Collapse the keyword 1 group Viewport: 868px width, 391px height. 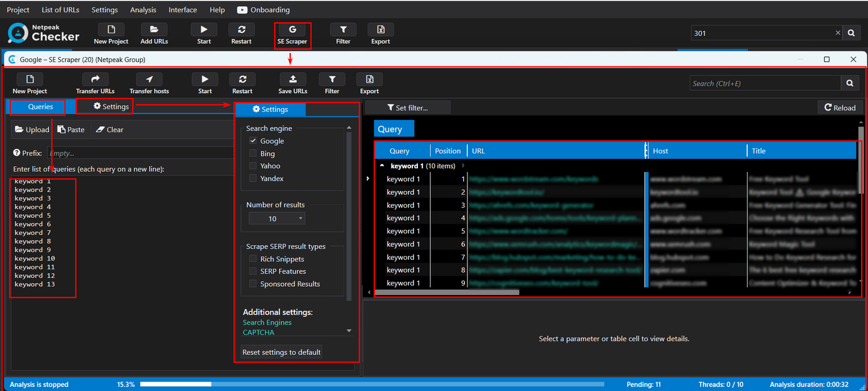point(382,166)
